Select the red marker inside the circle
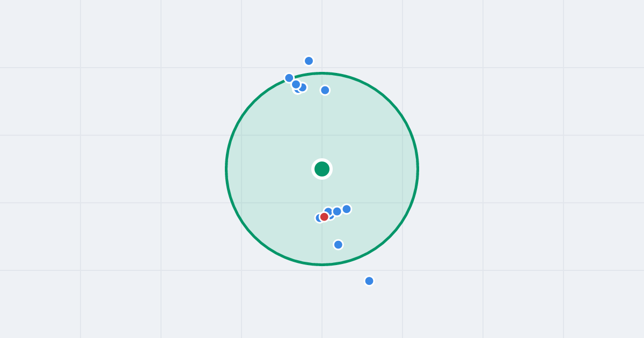Image resolution: width=644 pixels, height=338 pixels. pos(324,217)
